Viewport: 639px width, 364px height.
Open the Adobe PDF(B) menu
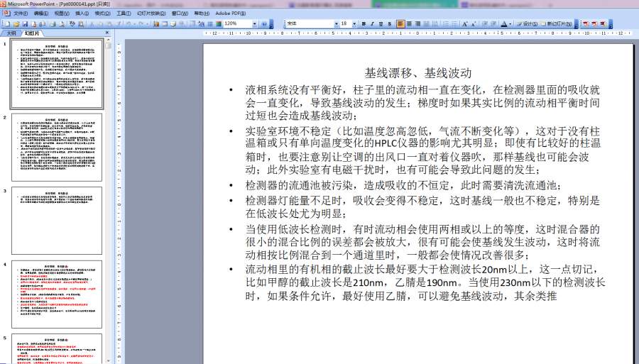coord(230,13)
